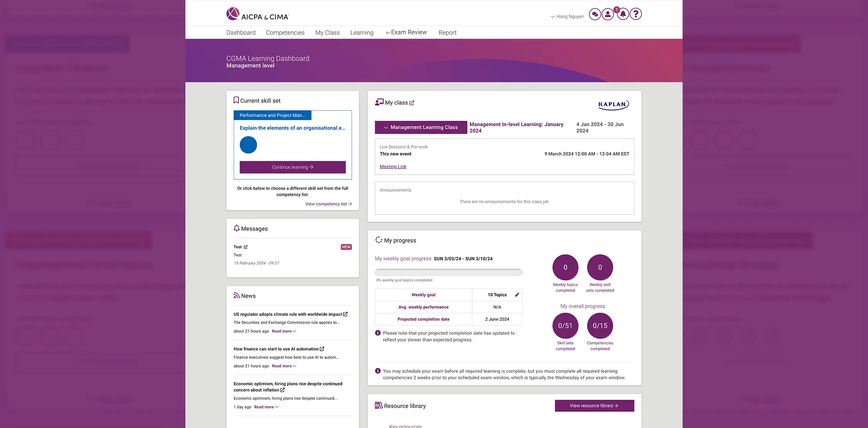This screenshot has height=428, width=868.
Task: Click 'Management In-level Learning: January 2024' title
Action: click(x=516, y=128)
